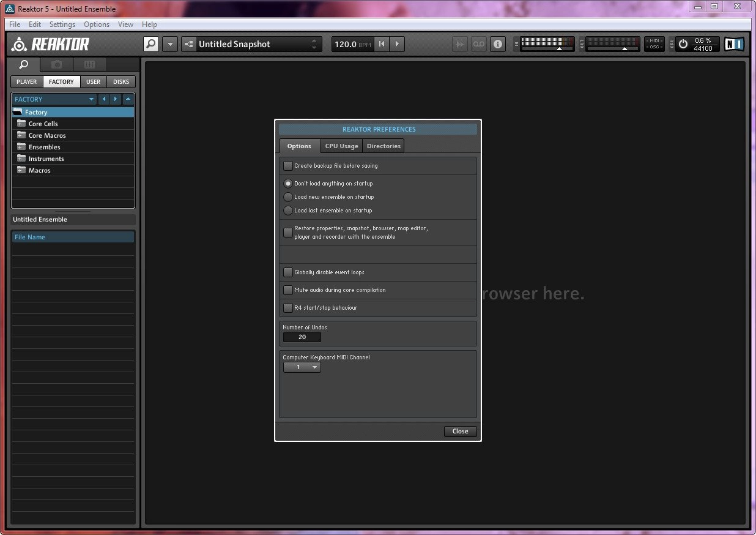
Task: Click the 44100 sample rate display
Action: tap(703, 48)
